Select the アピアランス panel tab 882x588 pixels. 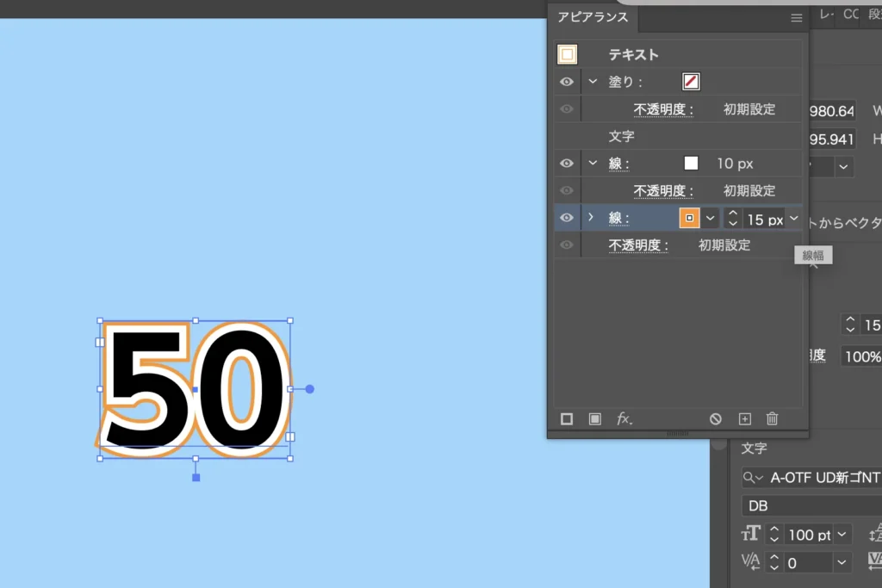593,17
